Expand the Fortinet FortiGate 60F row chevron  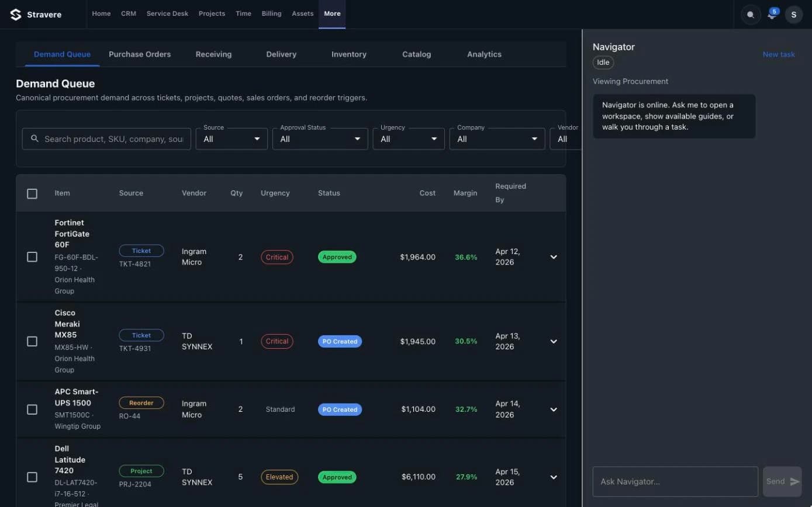(x=554, y=257)
